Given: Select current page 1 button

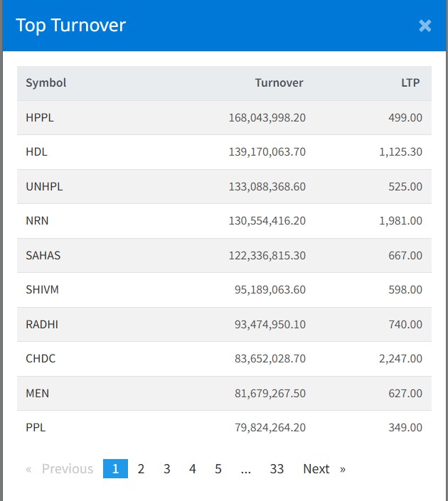Looking at the screenshot, I should 115,469.
